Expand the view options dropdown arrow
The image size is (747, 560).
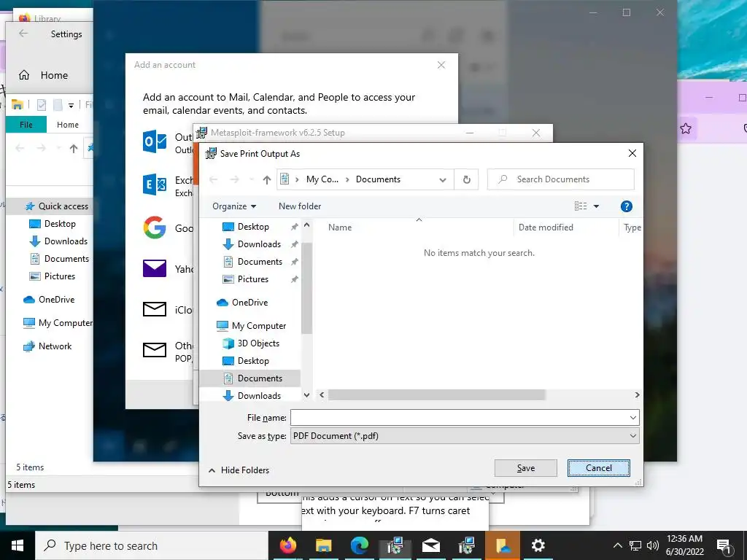pyautogui.click(x=596, y=206)
